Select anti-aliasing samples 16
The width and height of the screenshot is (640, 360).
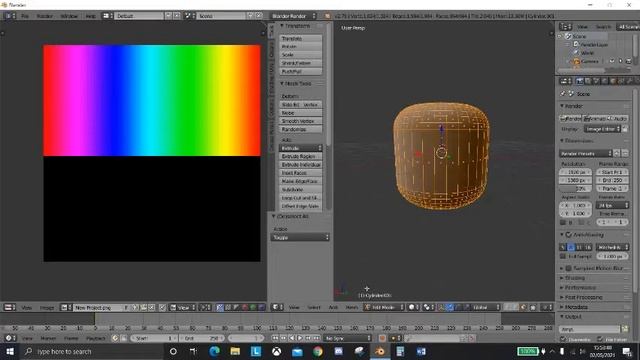(588, 247)
